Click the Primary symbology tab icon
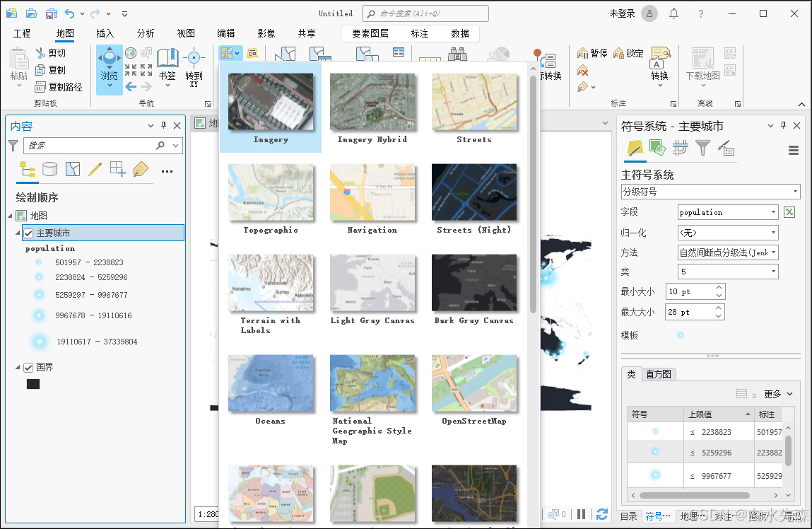This screenshot has height=529, width=812. (635, 149)
